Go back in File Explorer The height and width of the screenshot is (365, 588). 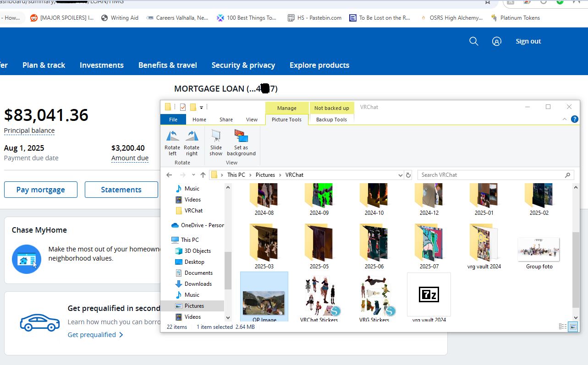point(169,175)
